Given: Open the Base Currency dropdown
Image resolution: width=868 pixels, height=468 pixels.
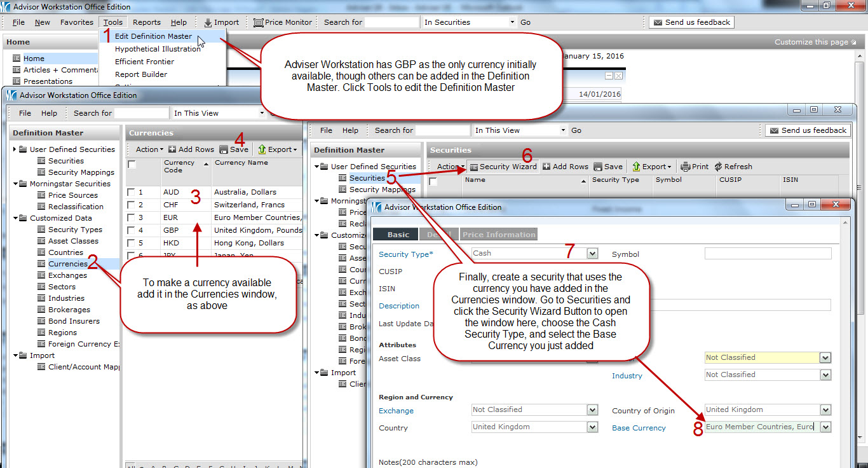Looking at the screenshot, I should coord(825,427).
